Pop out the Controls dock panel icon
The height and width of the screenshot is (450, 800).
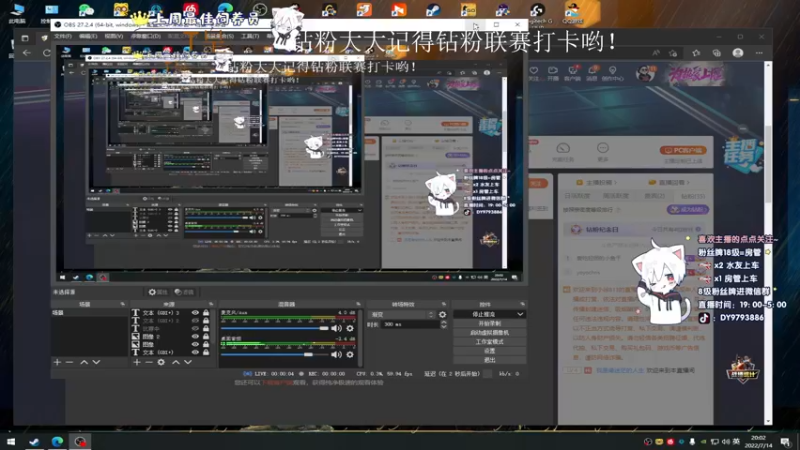tap(522, 304)
